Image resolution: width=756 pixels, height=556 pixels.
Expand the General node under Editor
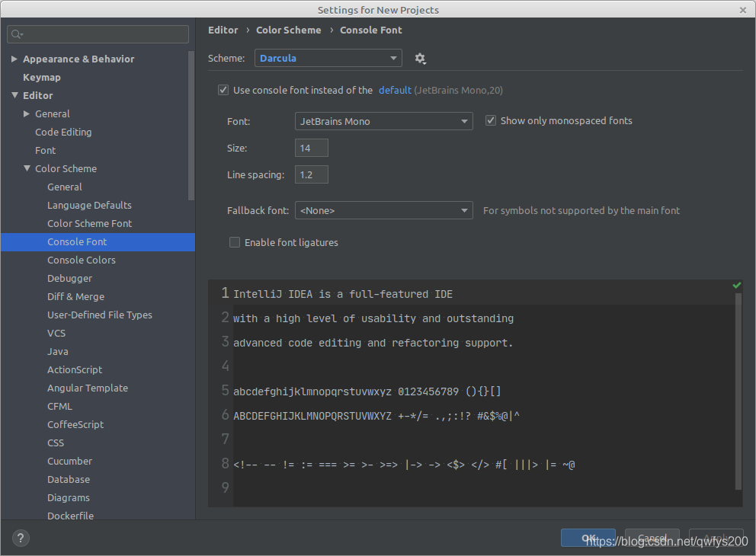point(27,113)
